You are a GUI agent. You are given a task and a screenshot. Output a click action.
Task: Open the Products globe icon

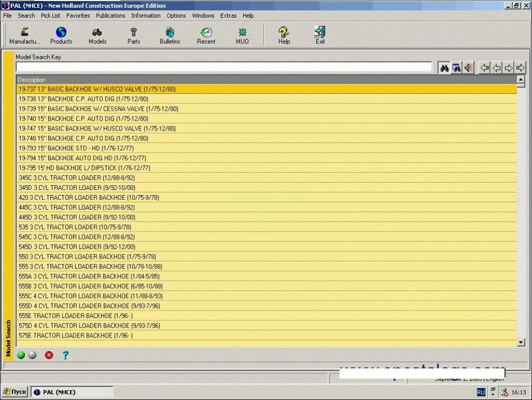(61, 32)
